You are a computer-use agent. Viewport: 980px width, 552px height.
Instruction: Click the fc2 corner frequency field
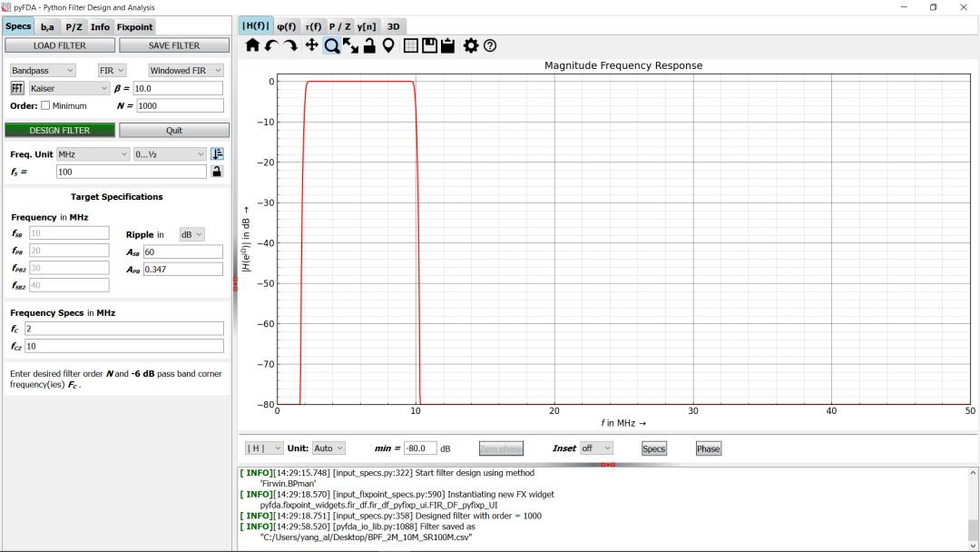pyautogui.click(x=123, y=346)
